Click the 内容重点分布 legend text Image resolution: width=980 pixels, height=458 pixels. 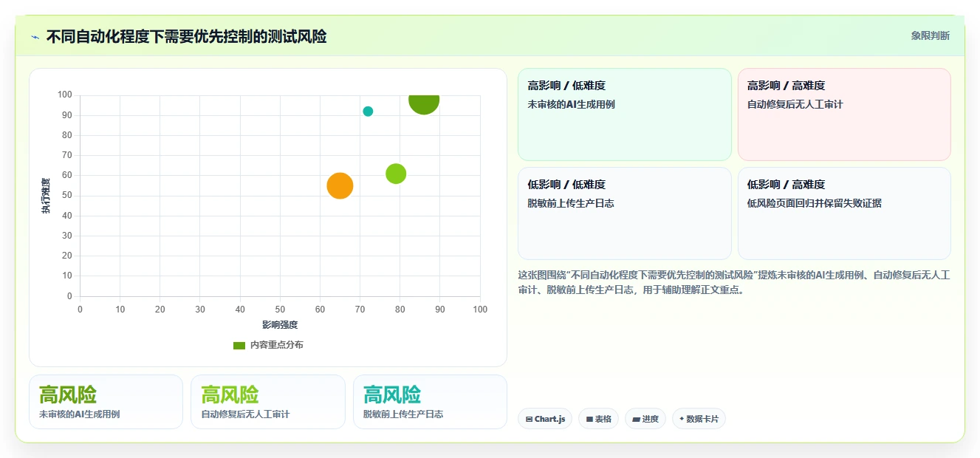[x=276, y=345]
